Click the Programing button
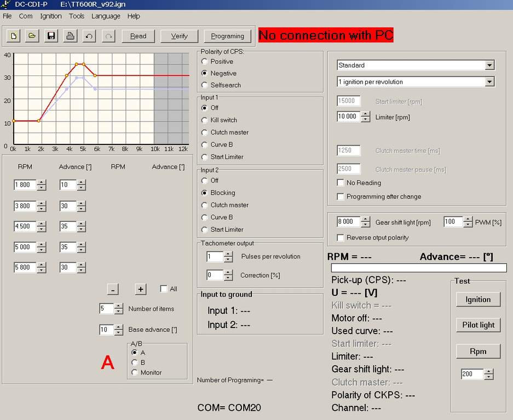This screenshot has height=420, width=513. tap(227, 36)
